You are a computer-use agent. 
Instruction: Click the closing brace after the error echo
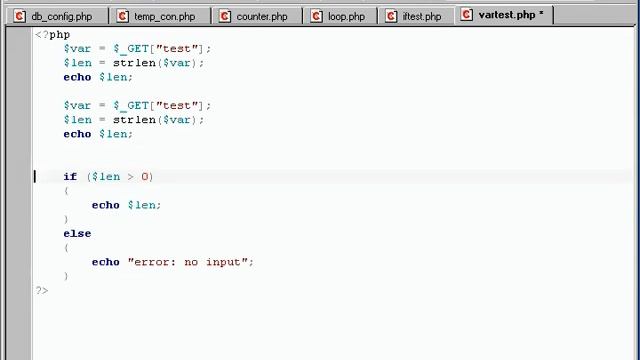click(x=66, y=276)
